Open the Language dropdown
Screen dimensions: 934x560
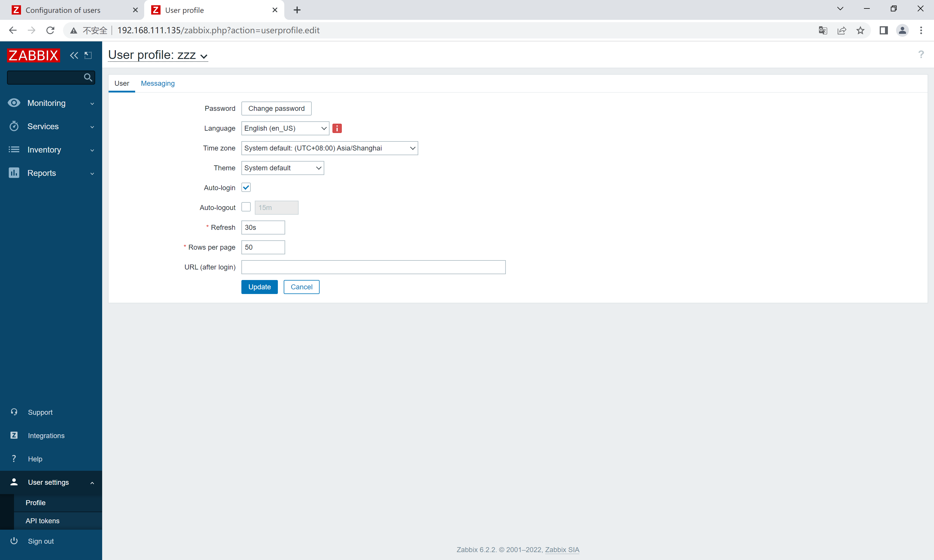(x=285, y=128)
